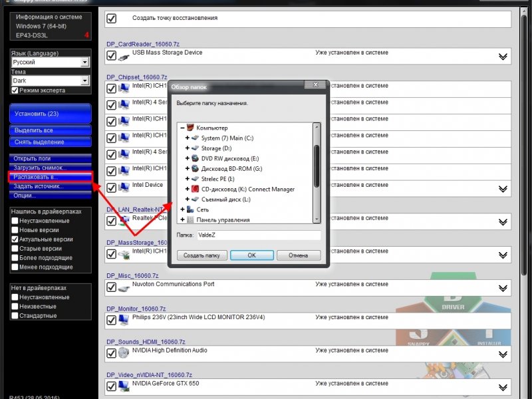Enable the Неизвестные filter

coord(15,307)
